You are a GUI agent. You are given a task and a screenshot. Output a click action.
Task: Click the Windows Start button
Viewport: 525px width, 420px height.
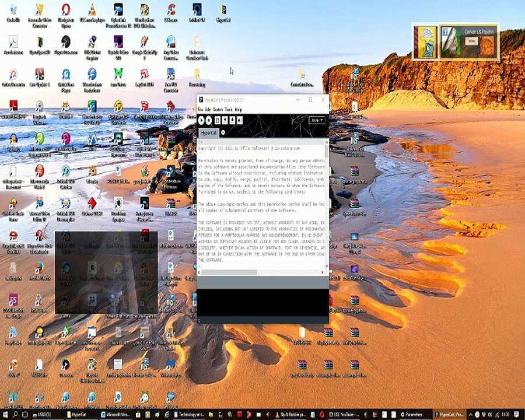tap(5, 414)
